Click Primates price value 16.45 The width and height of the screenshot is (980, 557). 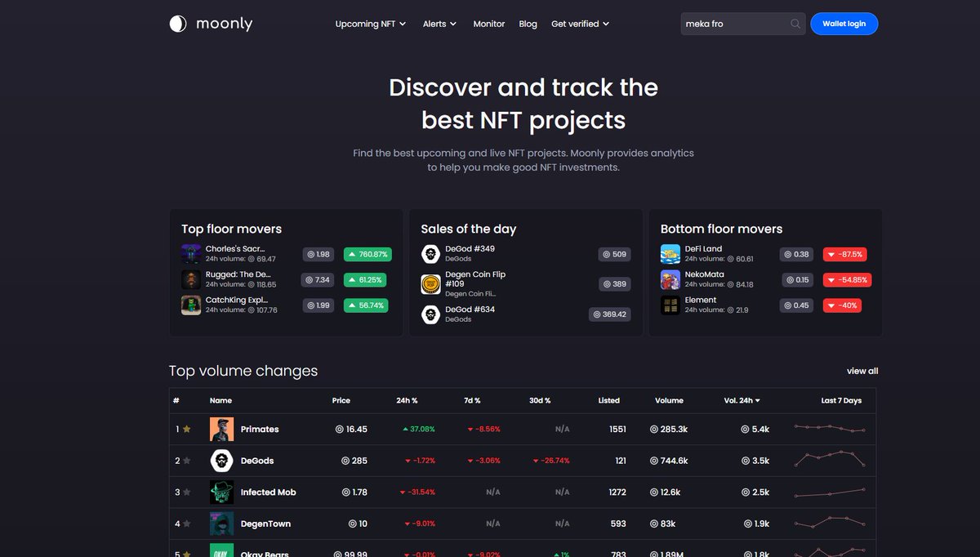pos(352,429)
